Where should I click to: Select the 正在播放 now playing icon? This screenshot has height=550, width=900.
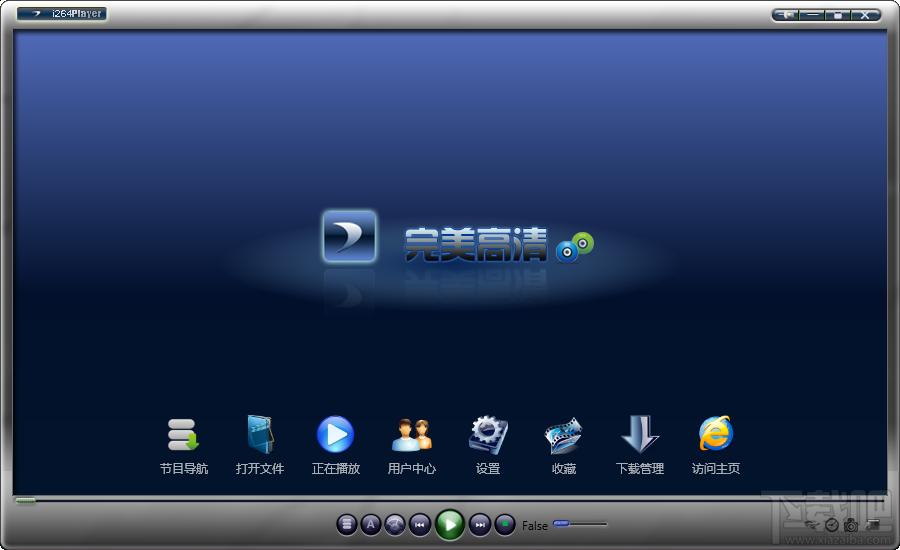[335, 434]
